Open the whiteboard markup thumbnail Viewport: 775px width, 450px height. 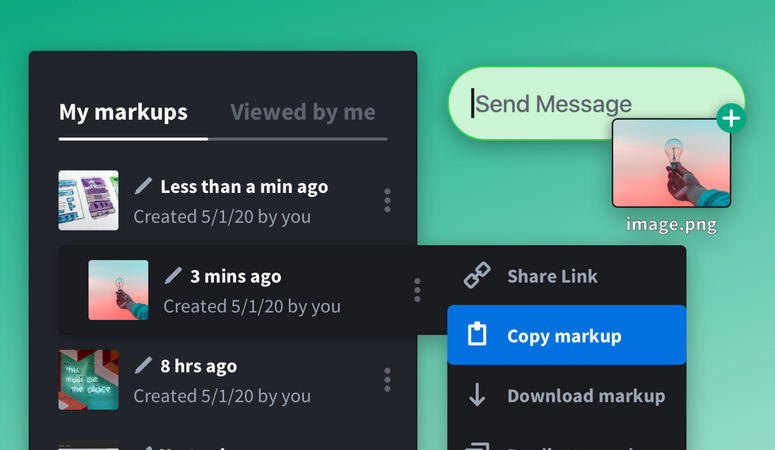click(x=88, y=200)
